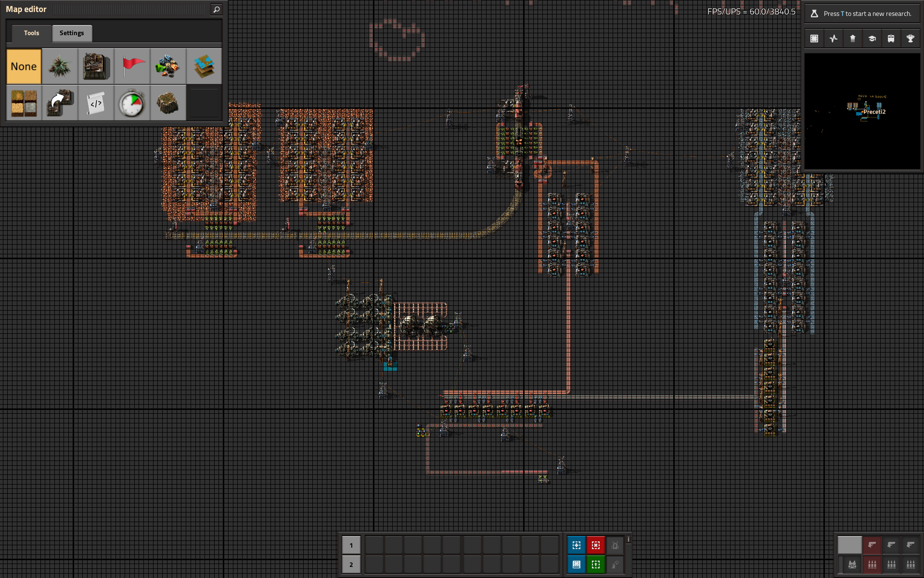Viewport: 924px width, 578px height.
Task: Toggle the minimap dashed-square button
Action: [x=814, y=39]
